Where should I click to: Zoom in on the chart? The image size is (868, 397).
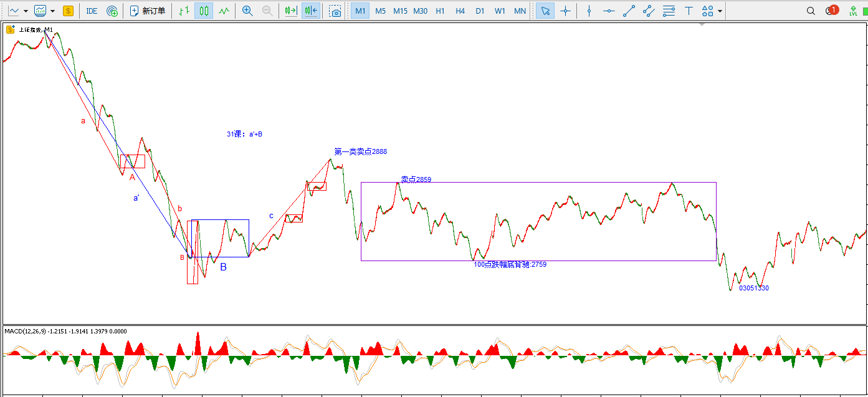(247, 11)
